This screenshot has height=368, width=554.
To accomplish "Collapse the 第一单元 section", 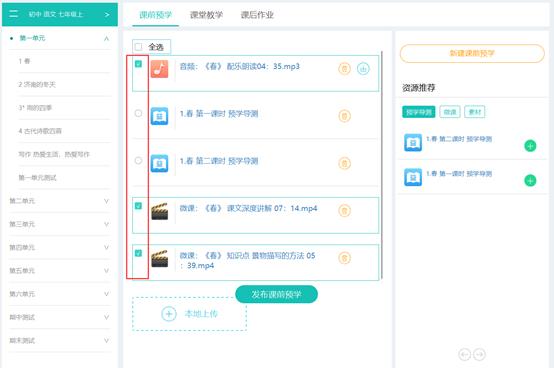I will point(106,38).
